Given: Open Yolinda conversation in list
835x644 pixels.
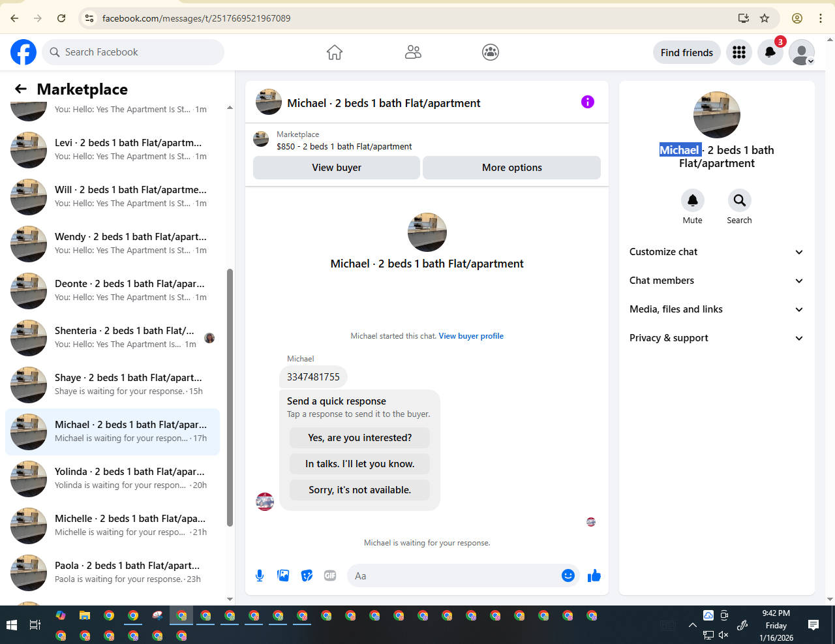Looking at the screenshot, I should click(x=112, y=478).
